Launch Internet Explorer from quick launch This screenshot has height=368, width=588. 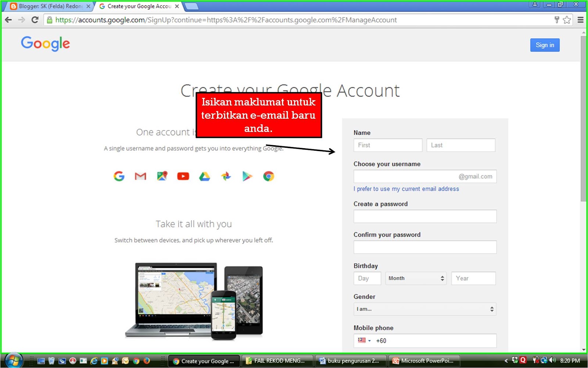click(94, 361)
